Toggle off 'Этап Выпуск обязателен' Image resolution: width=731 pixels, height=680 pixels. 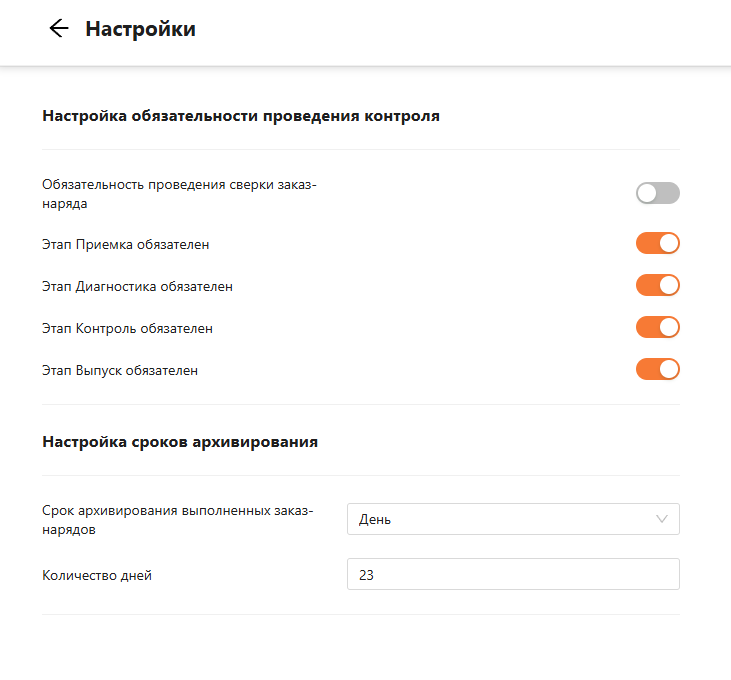[x=657, y=369]
